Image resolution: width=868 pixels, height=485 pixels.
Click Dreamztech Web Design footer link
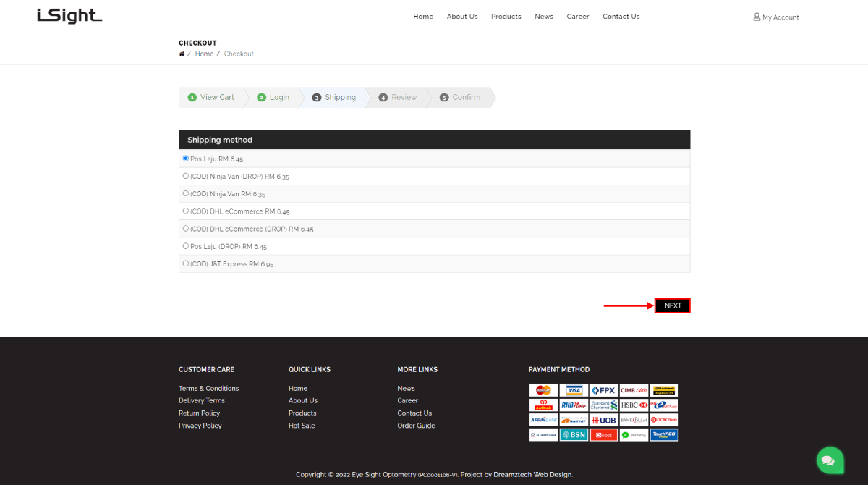[x=532, y=475]
